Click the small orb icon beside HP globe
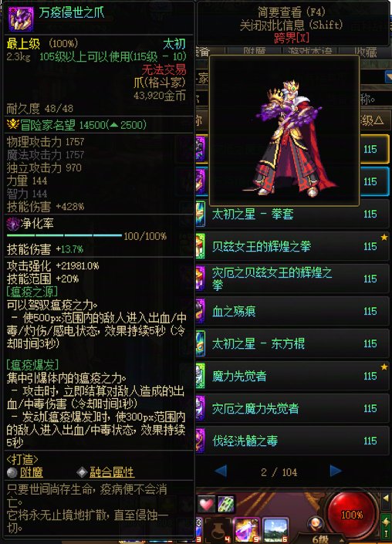Screen dimensions: 392x544 tap(315, 523)
